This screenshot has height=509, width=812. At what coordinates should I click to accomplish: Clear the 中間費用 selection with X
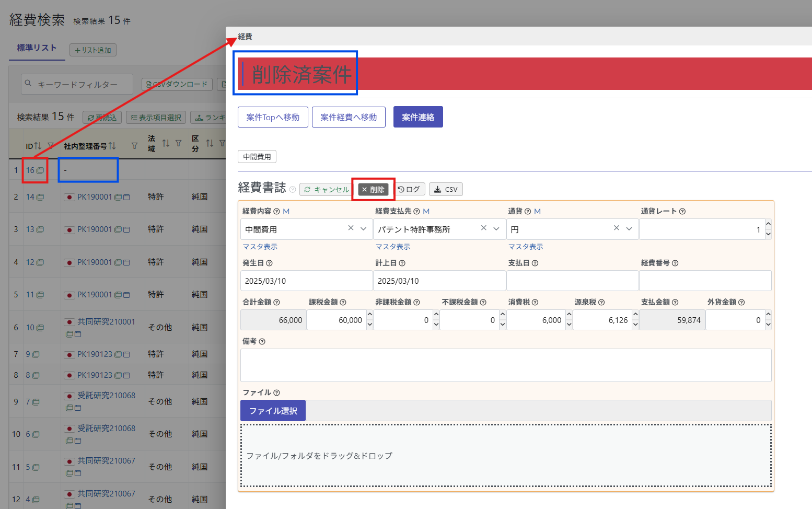click(351, 228)
